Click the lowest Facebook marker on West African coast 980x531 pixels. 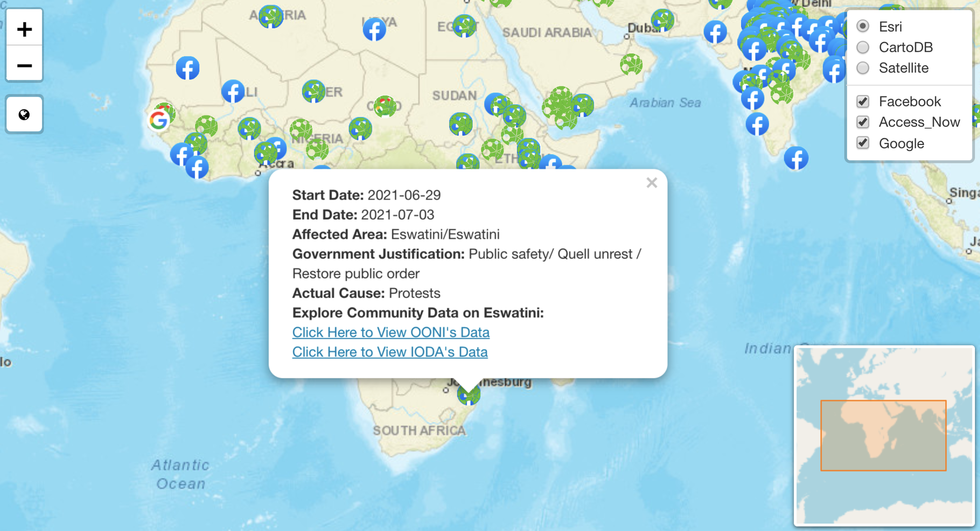coord(197,167)
